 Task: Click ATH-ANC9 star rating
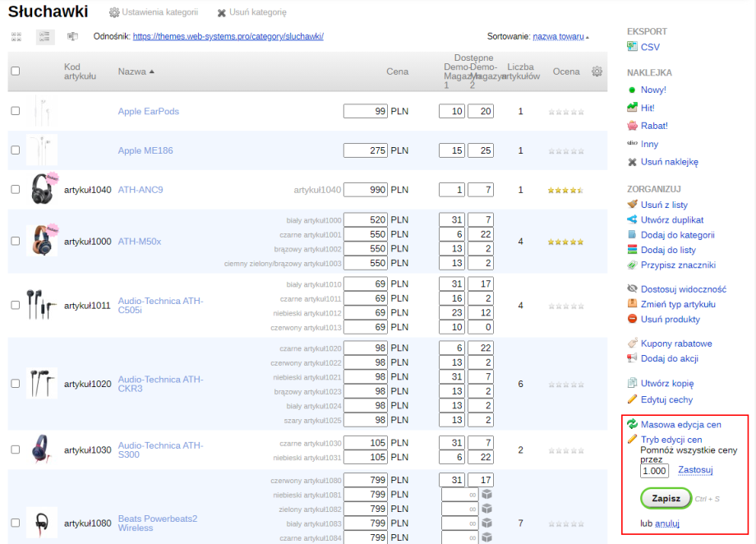tap(566, 190)
